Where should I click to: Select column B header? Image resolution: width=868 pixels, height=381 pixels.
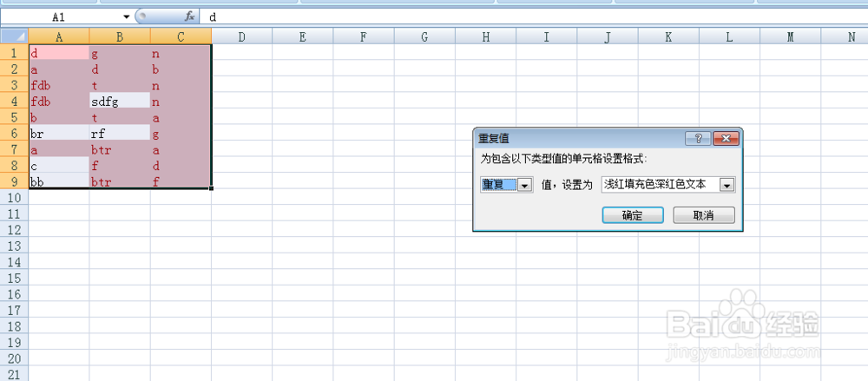tap(120, 36)
